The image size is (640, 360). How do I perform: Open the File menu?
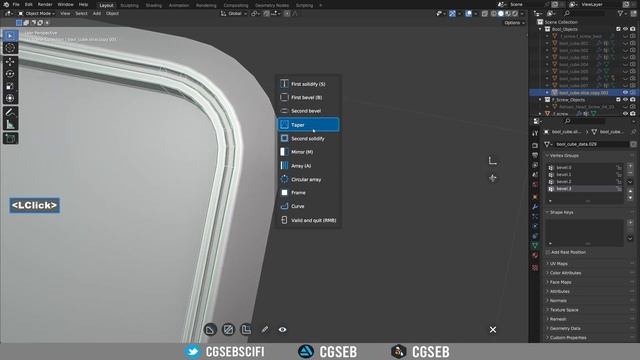[x=16, y=4]
